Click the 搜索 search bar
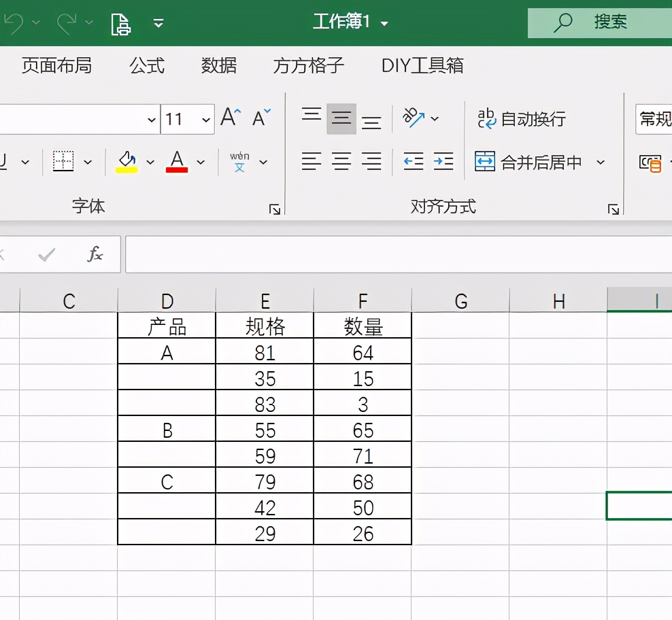The width and height of the screenshot is (672, 620). click(605, 21)
